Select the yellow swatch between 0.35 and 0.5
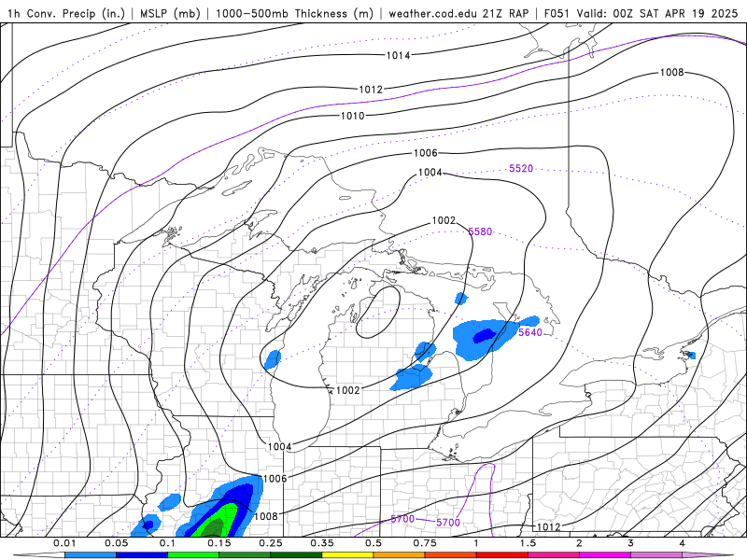Screen dimensions: 747x560 pos(347,555)
